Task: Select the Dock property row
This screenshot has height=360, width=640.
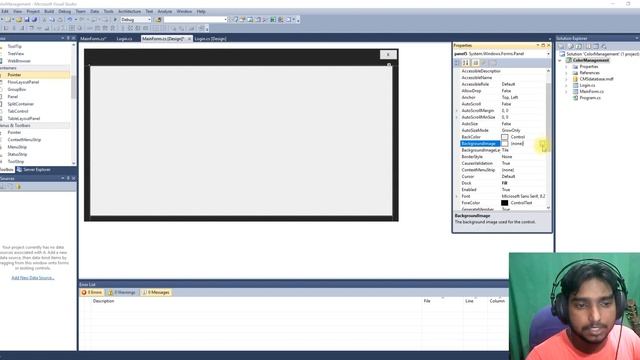Action: click(x=502, y=183)
